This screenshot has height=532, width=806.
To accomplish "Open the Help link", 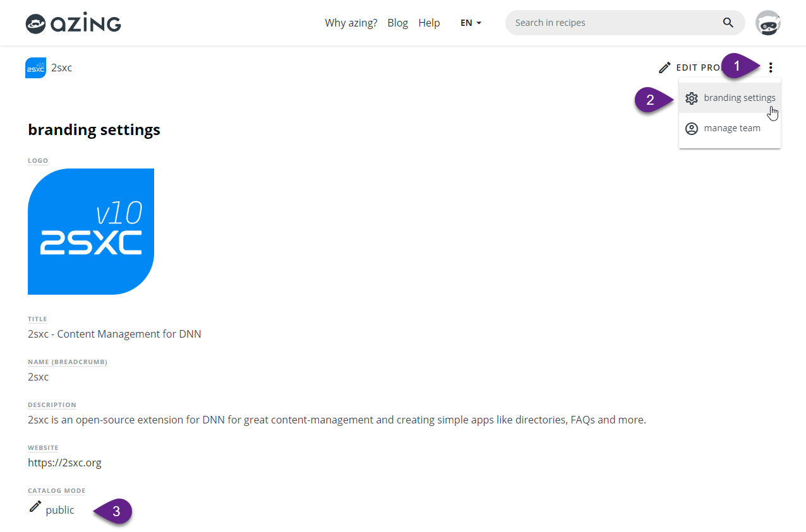I will 429,23.
